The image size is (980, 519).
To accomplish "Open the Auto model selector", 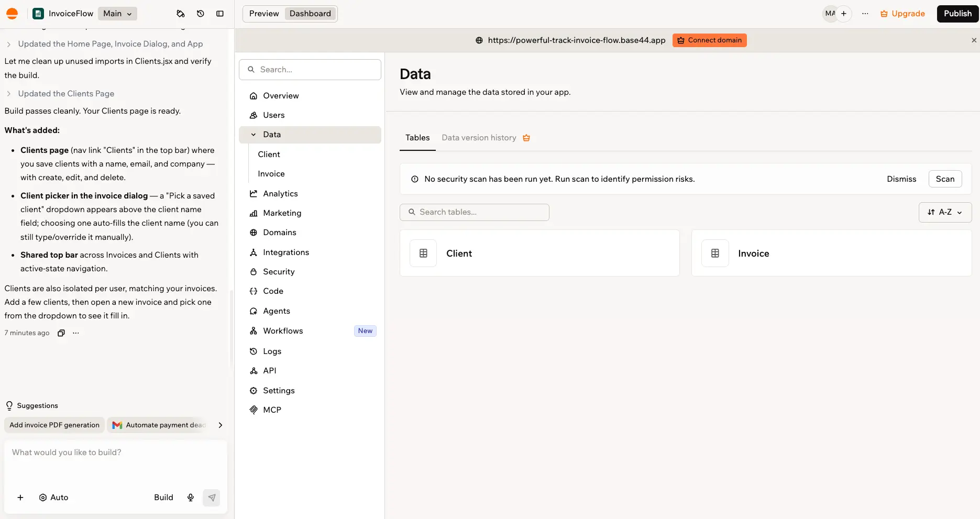I will pyautogui.click(x=53, y=498).
